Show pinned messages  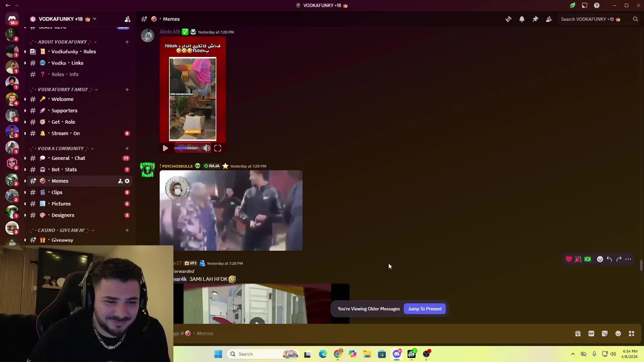point(535,19)
